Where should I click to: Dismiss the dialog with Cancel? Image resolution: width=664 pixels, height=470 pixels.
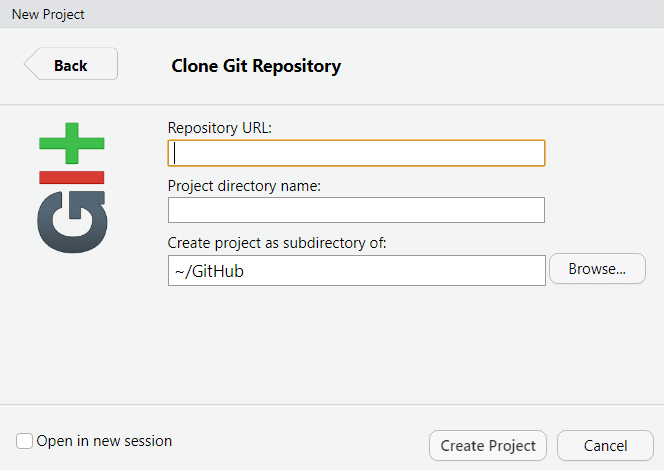(605, 446)
